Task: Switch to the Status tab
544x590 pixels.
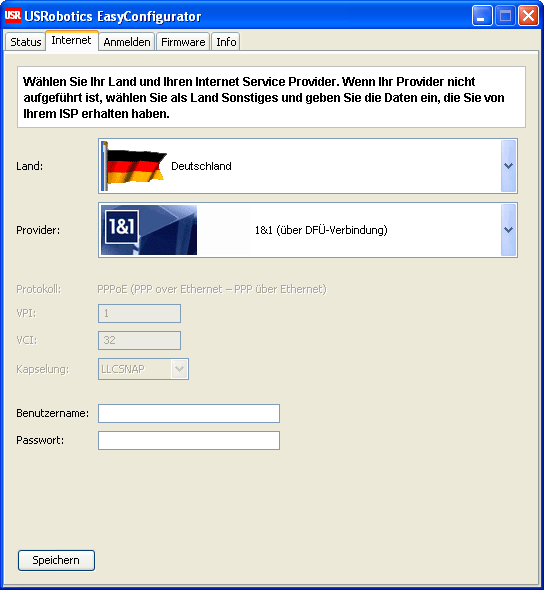Action: click(x=26, y=42)
